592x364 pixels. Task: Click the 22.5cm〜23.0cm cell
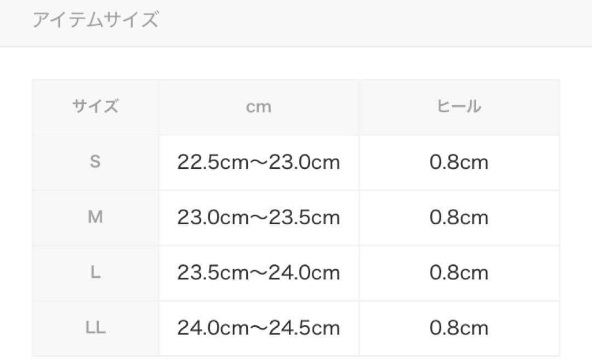coord(259,162)
